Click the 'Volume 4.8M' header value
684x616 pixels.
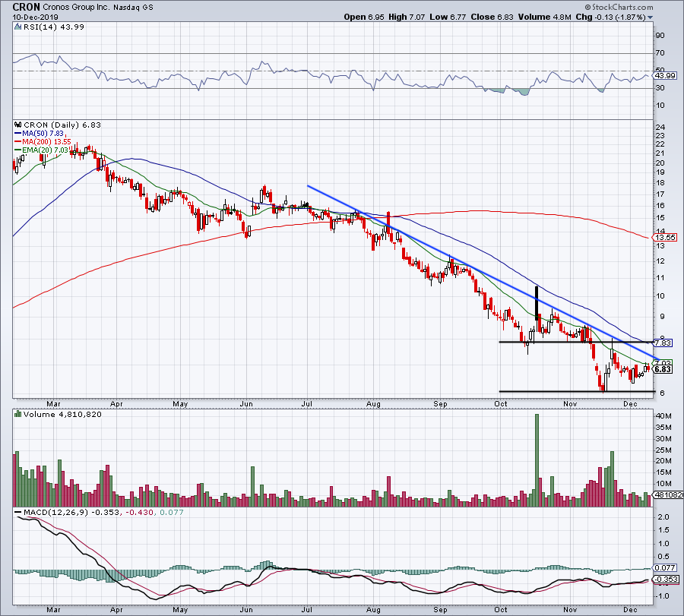coord(545,17)
